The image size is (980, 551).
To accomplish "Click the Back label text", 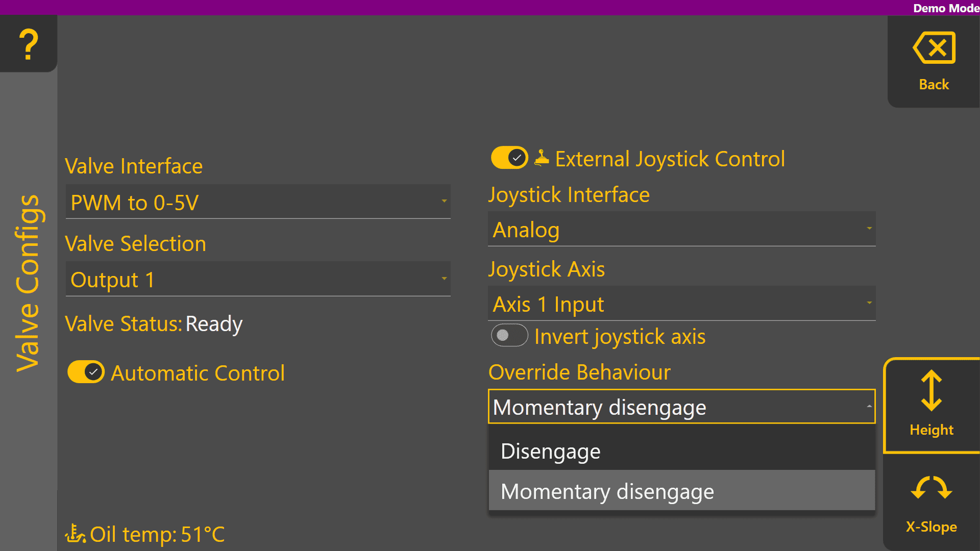I will (x=934, y=85).
